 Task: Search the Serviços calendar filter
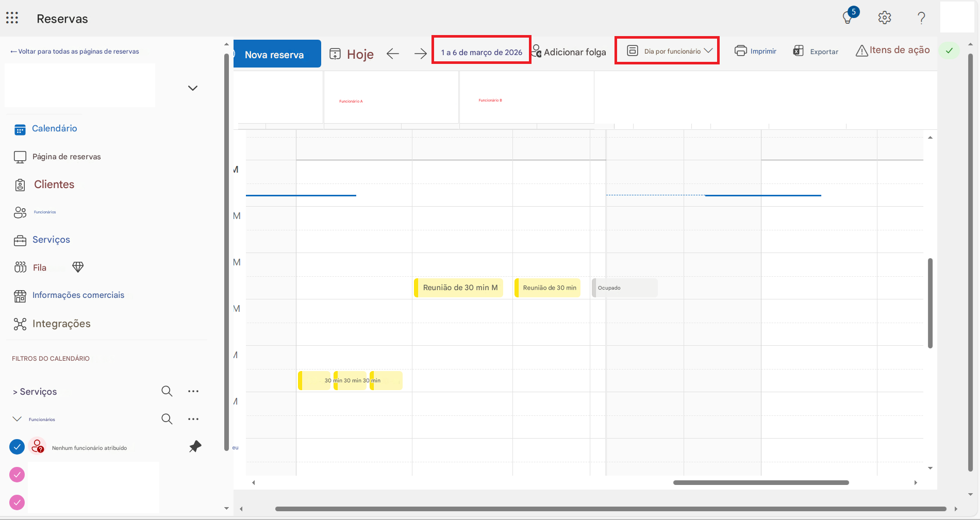coord(167,391)
